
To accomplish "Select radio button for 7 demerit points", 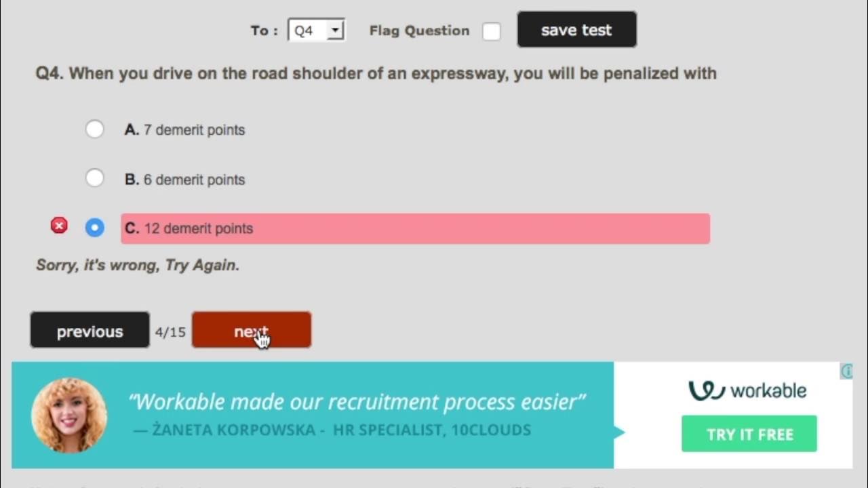I will coord(95,129).
